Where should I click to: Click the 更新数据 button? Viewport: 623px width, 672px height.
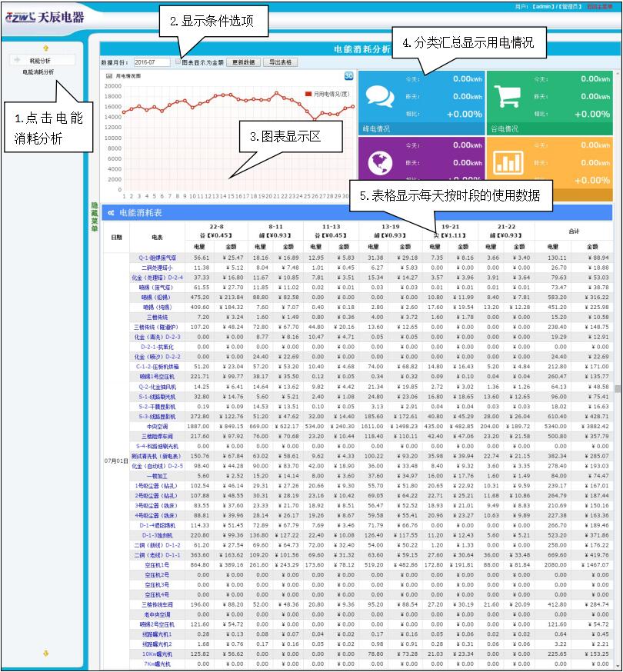(244, 62)
